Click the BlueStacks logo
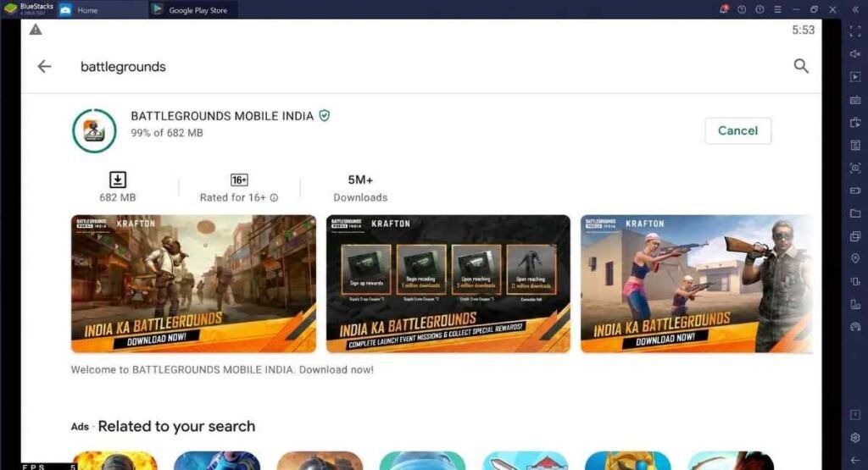The height and width of the screenshot is (470, 868). 10,9
